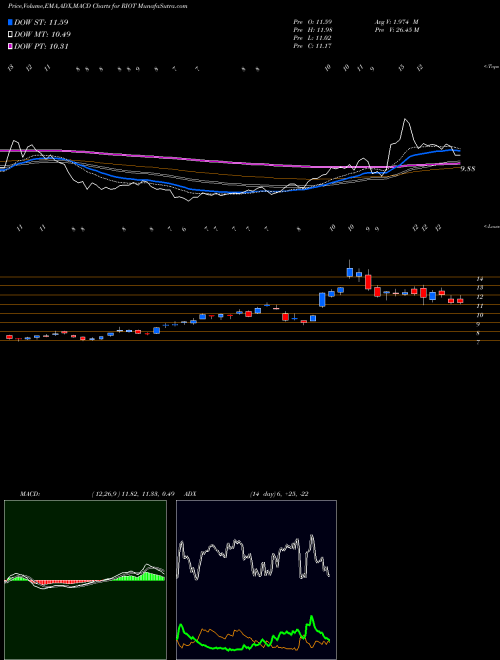
Task: Click the 'MACD:' panel heading
Action: pyautogui.click(x=30, y=494)
